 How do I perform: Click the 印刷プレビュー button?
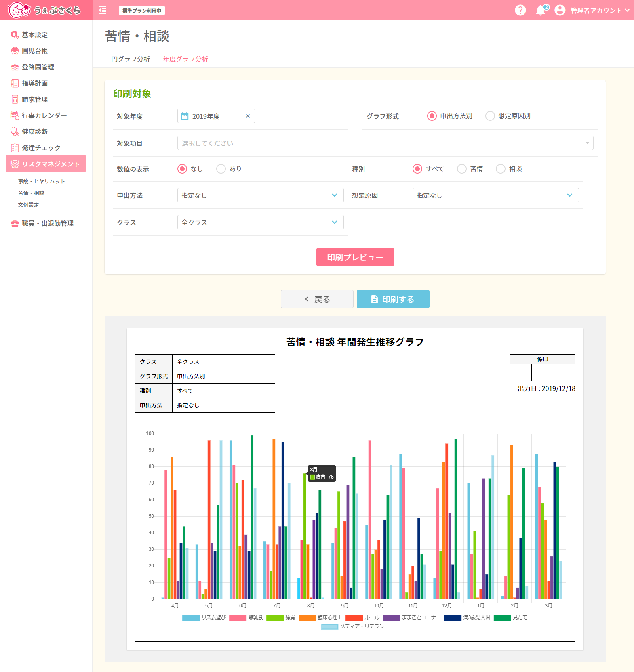tap(355, 257)
